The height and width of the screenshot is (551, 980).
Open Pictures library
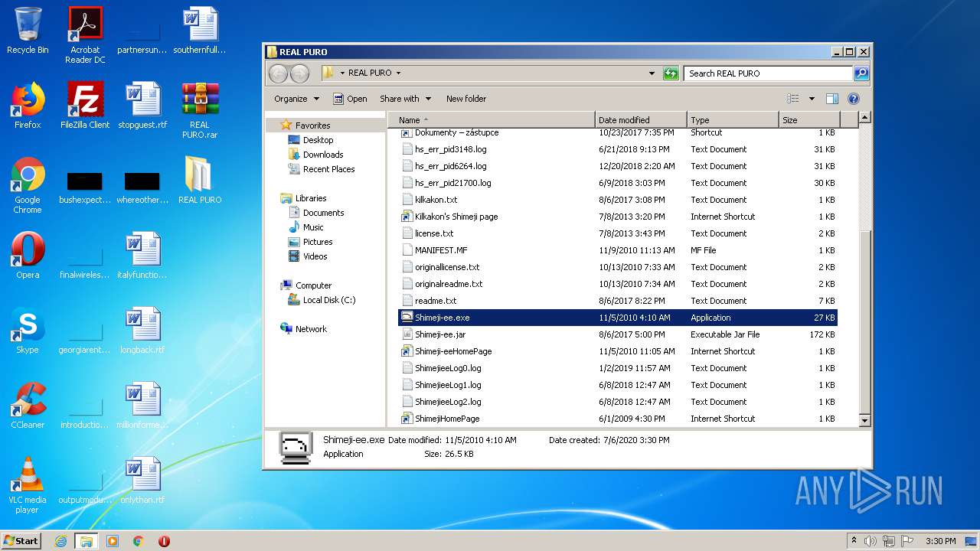tap(317, 242)
